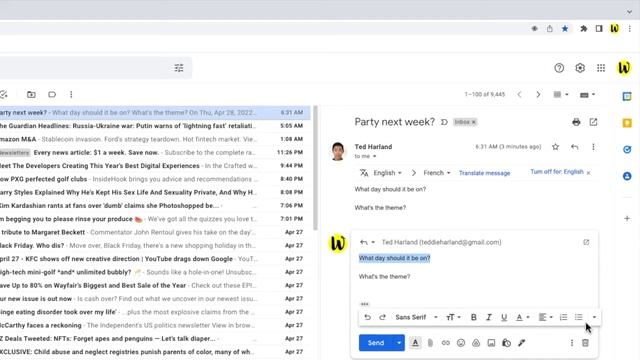The height and width of the screenshot is (360, 640).
Task: Expand more formatting options arrow
Action: (594, 317)
